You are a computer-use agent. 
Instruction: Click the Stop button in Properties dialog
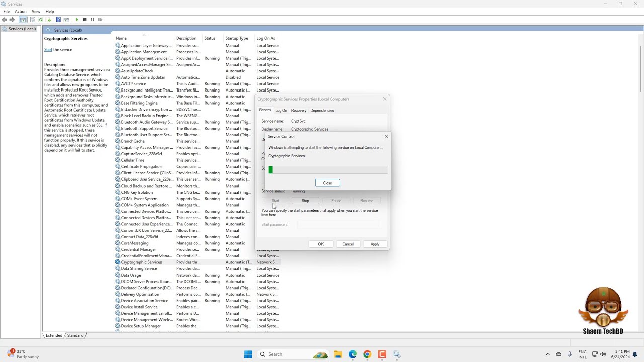pos(305,201)
